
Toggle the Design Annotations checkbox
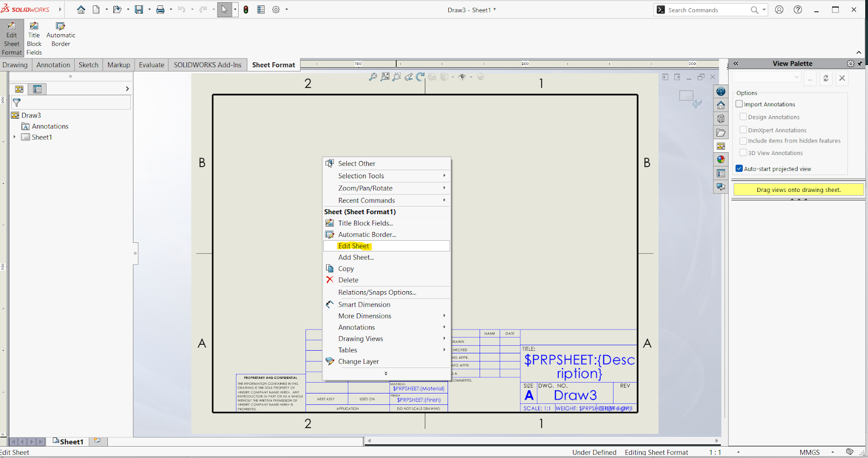coord(743,117)
